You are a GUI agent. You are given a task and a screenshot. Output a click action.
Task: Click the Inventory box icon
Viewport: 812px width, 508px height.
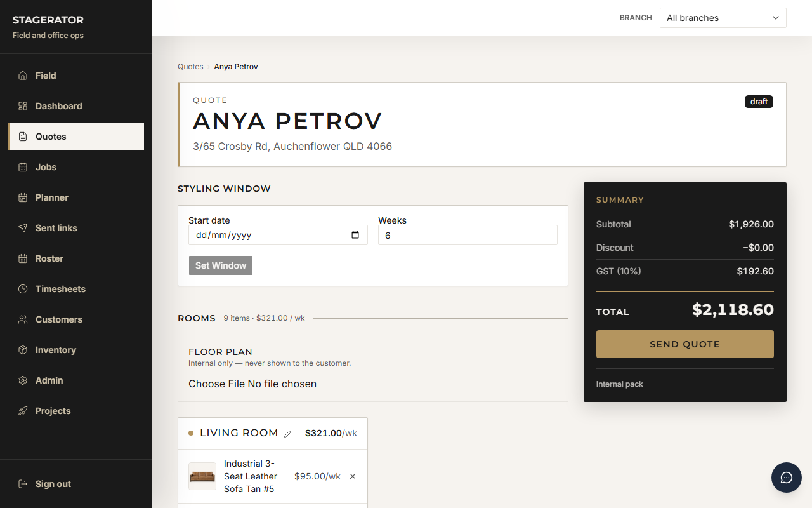tap(23, 350)
